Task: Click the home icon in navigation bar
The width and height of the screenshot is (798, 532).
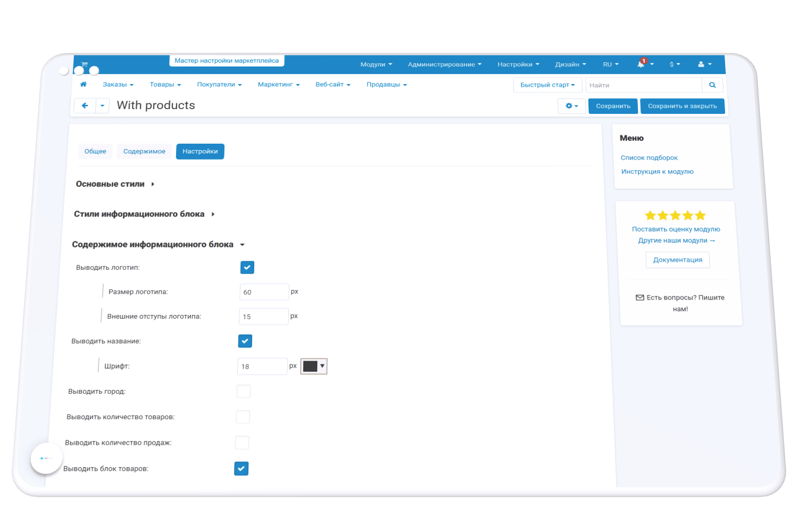Action: (x=84, y=84)
